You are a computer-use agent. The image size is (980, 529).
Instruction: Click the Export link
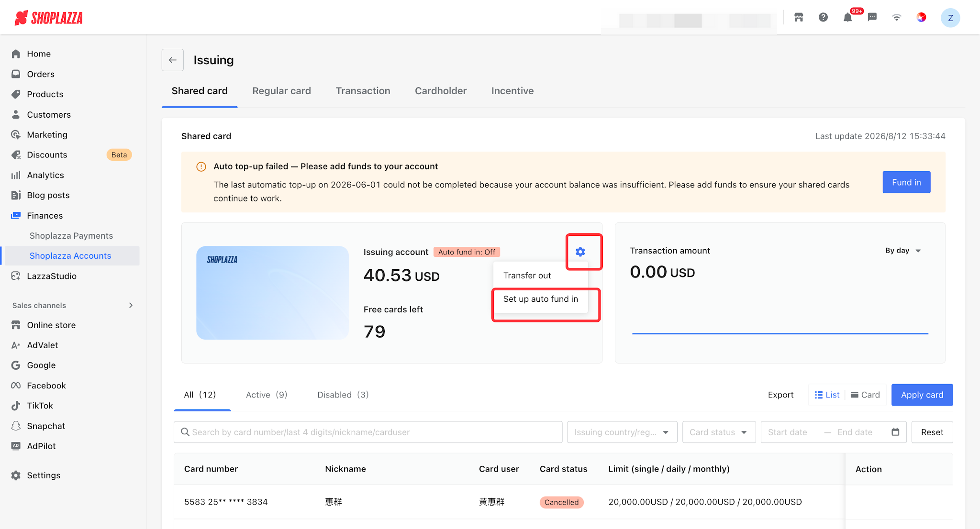tap(780, 395)
